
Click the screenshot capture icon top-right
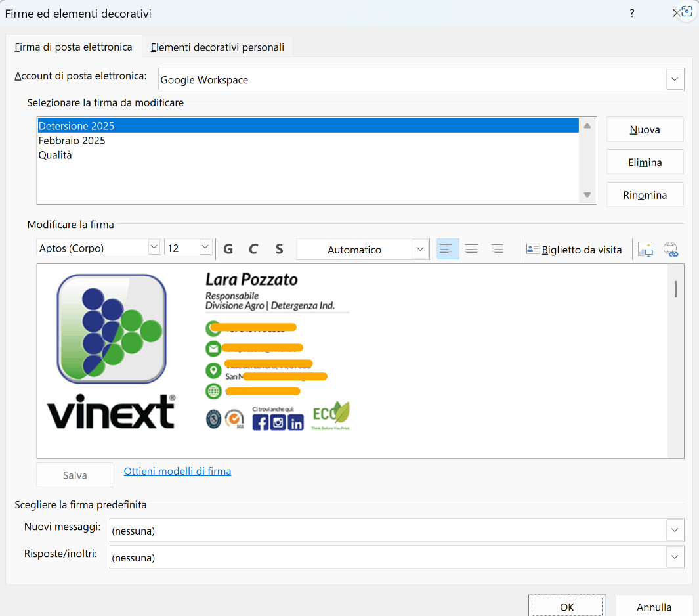tap(687, 12)
